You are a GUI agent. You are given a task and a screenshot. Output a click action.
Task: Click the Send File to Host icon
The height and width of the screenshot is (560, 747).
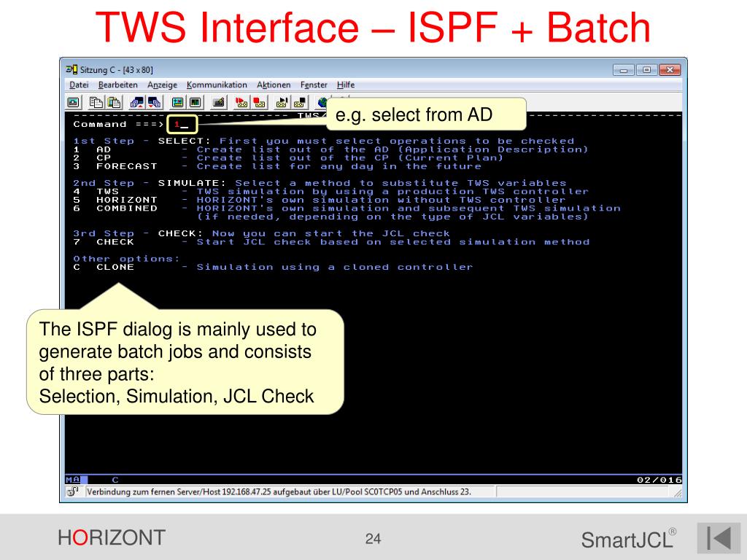pyautogui.click(x=137, y=102)
